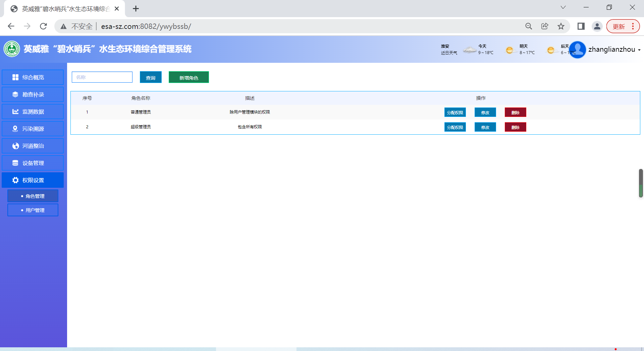
Task: Click the zhanglianzhou user avatar
Action: pyautogui.click(x=577, y=50)
